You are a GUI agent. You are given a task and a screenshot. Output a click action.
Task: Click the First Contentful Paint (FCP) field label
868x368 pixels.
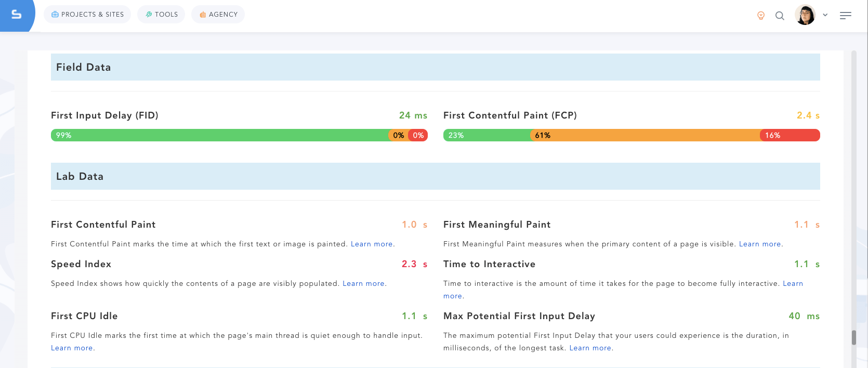510,115
